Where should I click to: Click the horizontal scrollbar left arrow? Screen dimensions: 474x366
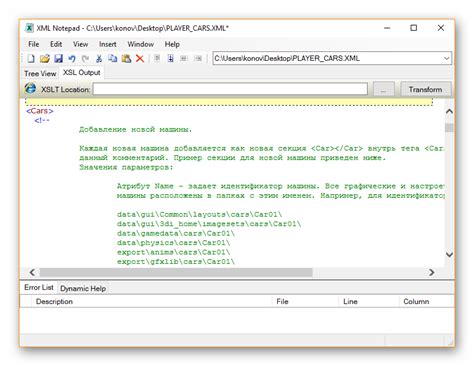[32, 273]
